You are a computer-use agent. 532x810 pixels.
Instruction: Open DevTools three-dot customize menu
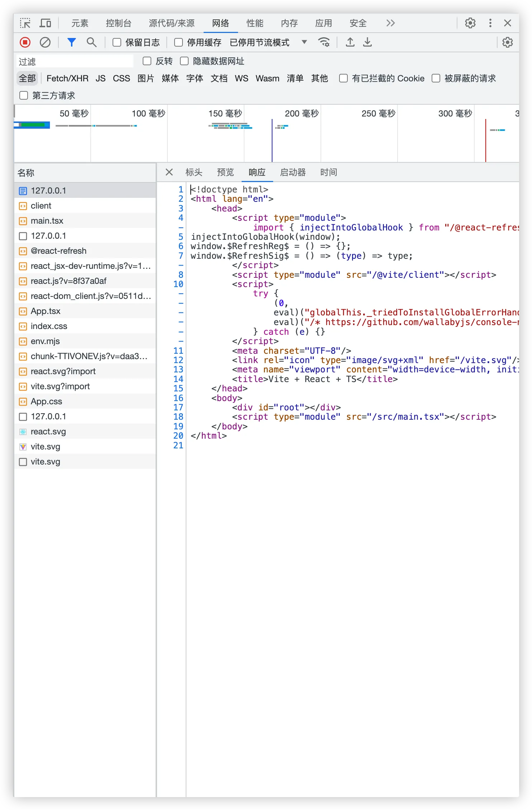(x=490, y=23)
